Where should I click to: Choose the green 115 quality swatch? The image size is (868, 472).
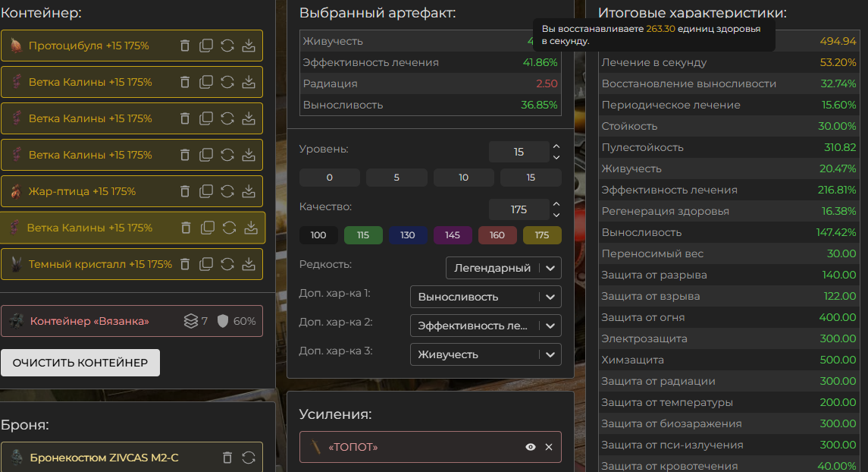(363, 235)
